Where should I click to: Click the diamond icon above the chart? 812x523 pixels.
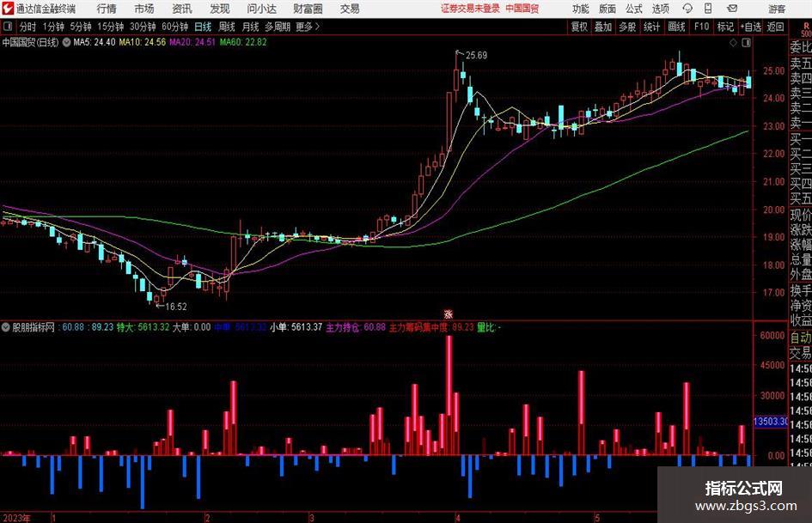tap(733, 43)
